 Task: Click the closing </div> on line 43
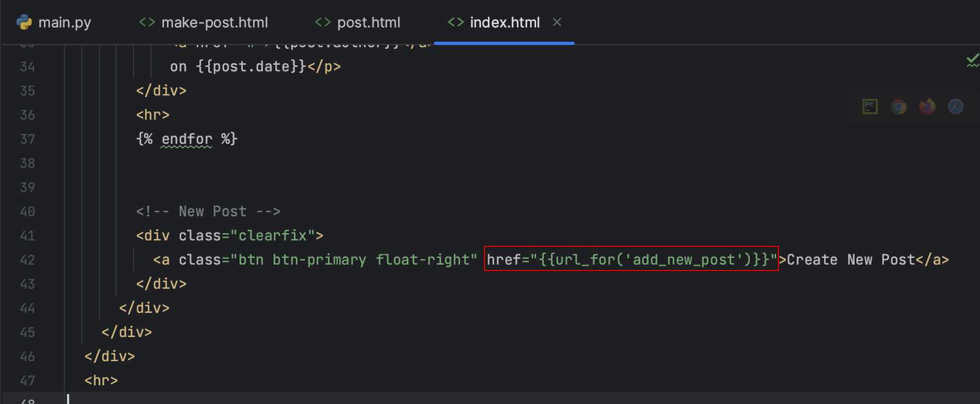(x=161, y=284)
